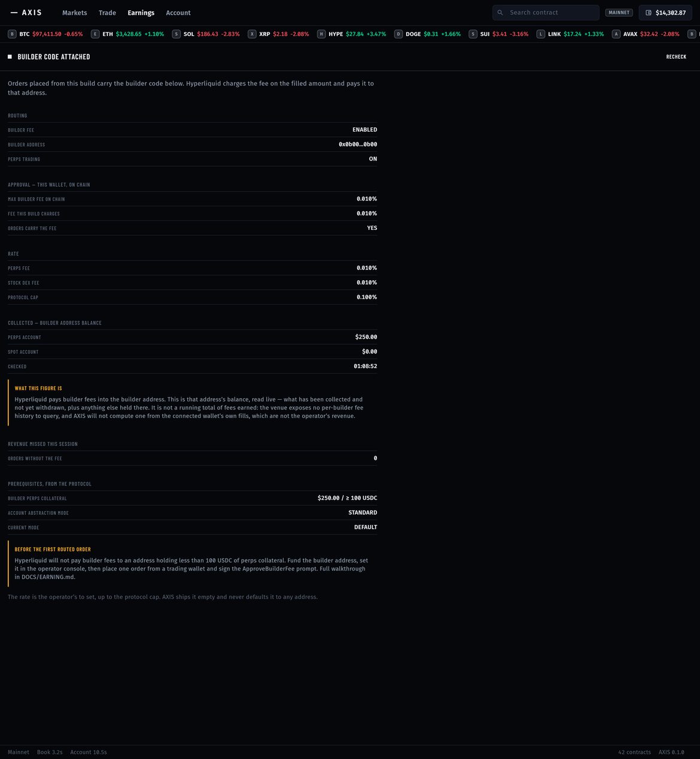Click the builder address 0x0b00…0b00
The image size is (700, 759).
[358, 144]
